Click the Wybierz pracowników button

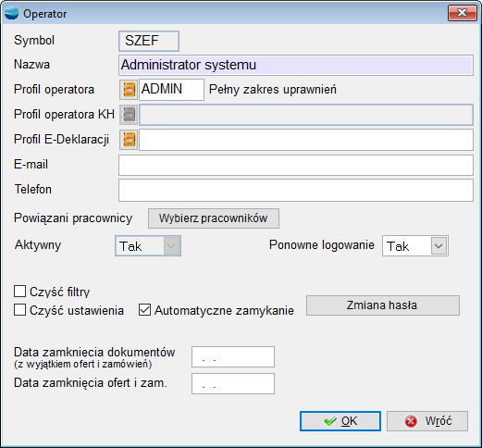214,218
